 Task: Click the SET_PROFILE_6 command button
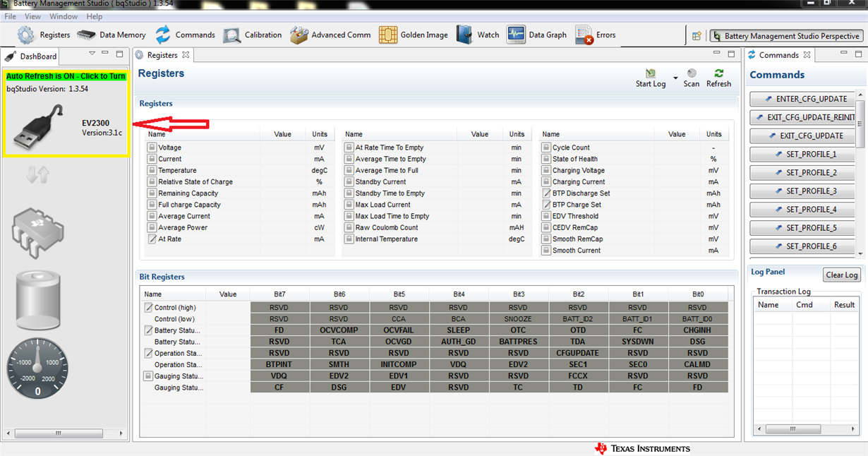click(x=804, y=246)
